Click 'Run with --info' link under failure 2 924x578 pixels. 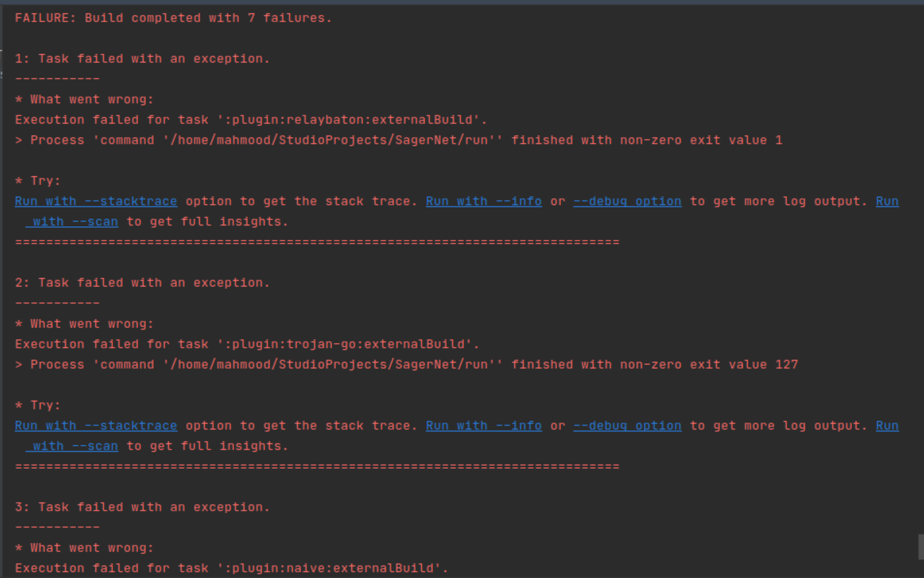(x=484, y=426)
